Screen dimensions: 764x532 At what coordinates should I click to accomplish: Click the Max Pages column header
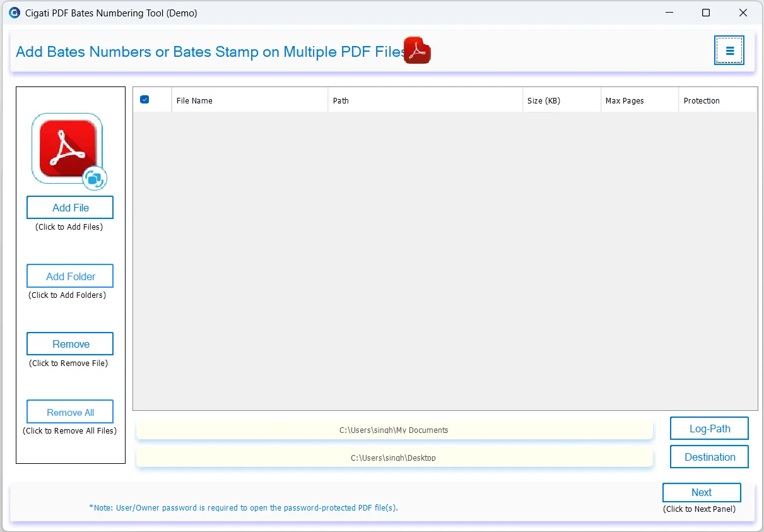tap(639, 100)
